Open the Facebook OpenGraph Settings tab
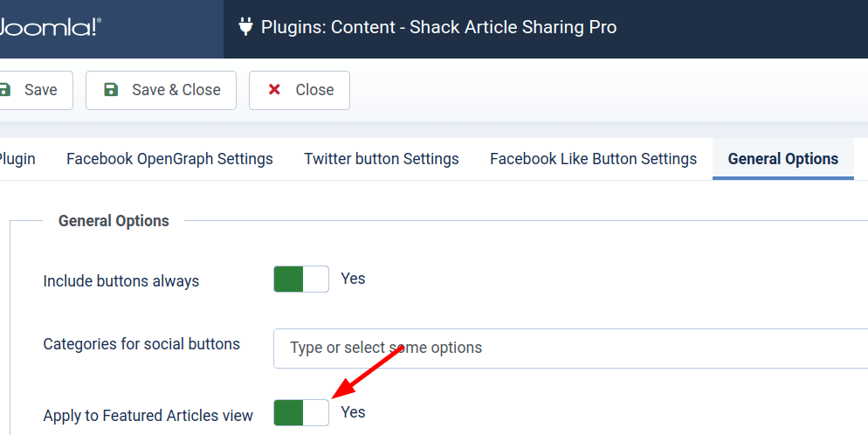 [x=169, y=159]
